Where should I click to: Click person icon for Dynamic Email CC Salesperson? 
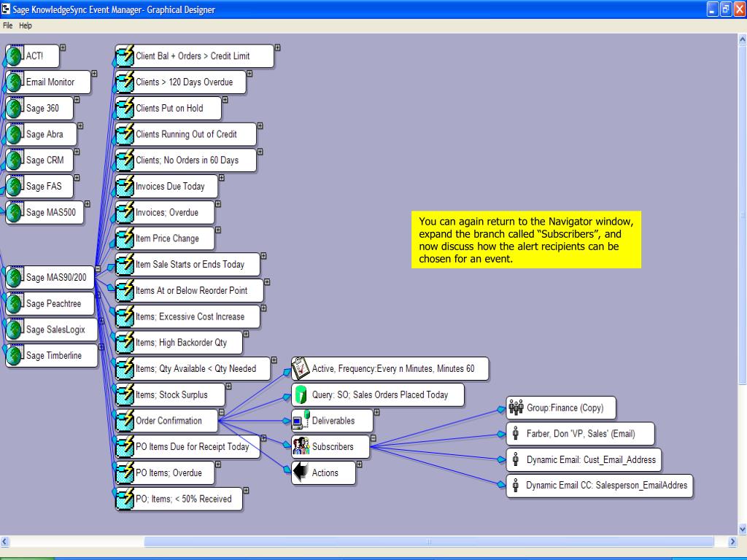(516, 485)
